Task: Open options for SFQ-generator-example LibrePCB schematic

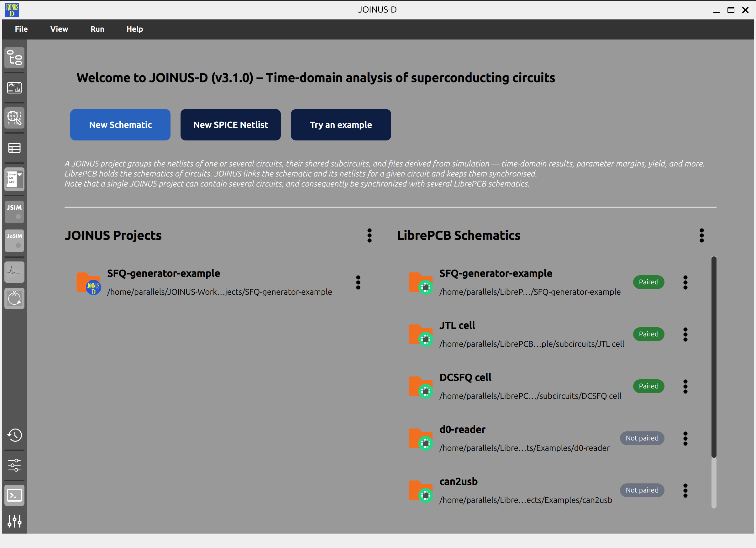Action: 685,283
